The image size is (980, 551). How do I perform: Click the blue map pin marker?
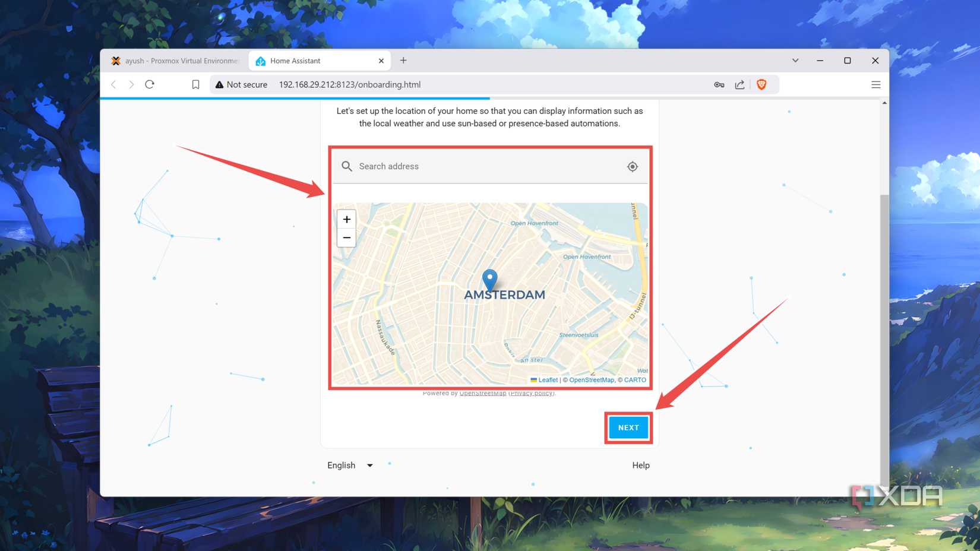coord(489,280)
